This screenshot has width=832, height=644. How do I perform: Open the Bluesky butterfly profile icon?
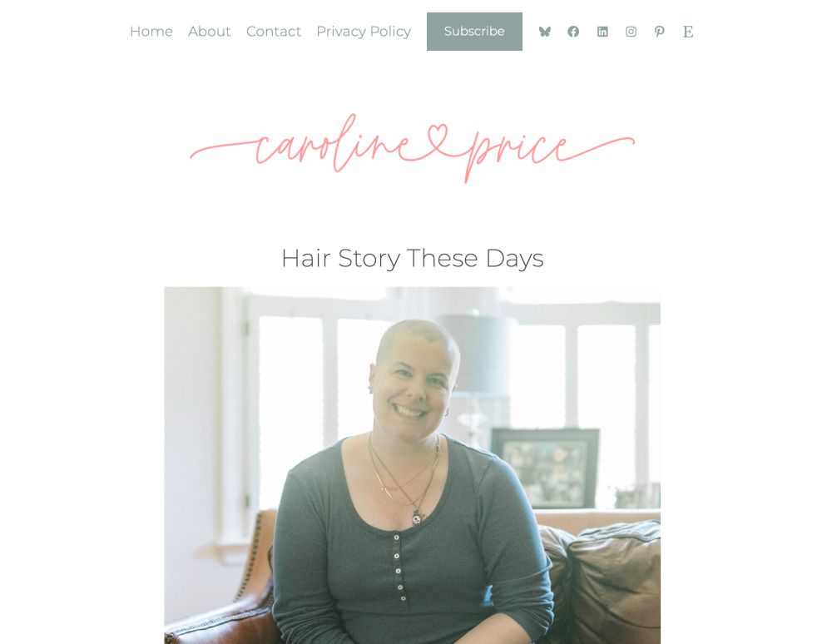pyautogui.click(x=544, y=32)
